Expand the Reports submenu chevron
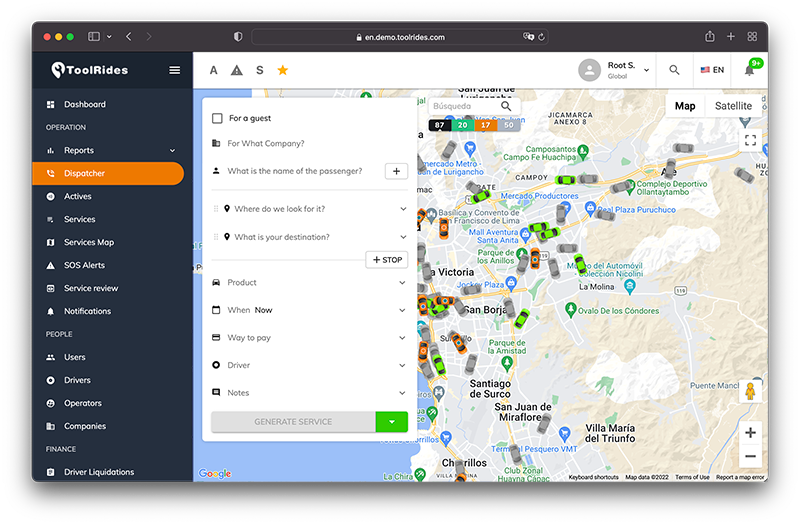The image size is (800, 524). coord(172,151)
